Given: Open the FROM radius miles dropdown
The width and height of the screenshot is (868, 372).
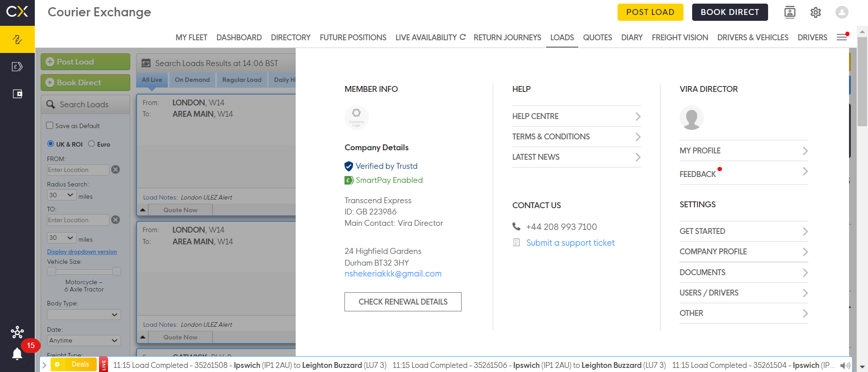Looking at the screenshot, I should point(61,195).
